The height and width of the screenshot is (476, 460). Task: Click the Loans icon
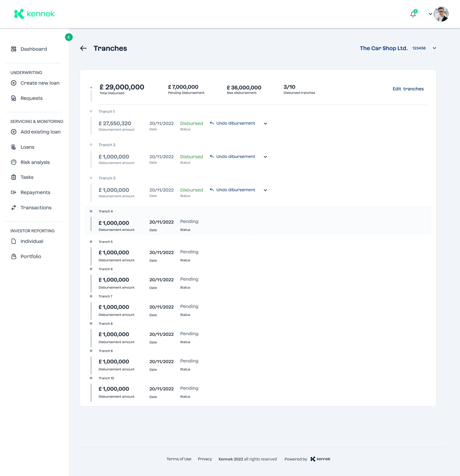pyautogui.click(x=14, y=147)
